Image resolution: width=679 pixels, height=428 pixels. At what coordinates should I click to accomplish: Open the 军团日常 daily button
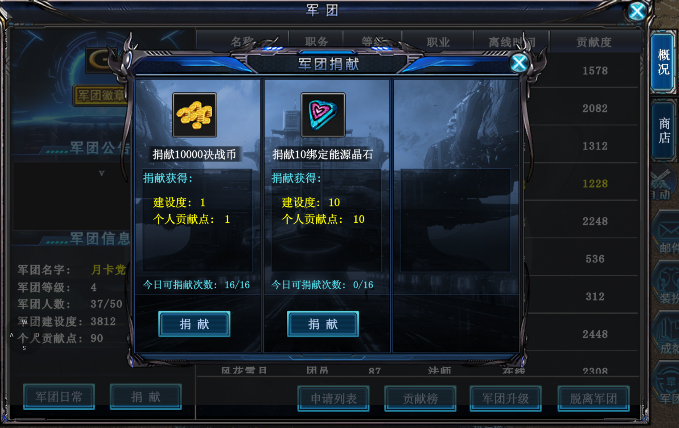[x=59, y=397]
